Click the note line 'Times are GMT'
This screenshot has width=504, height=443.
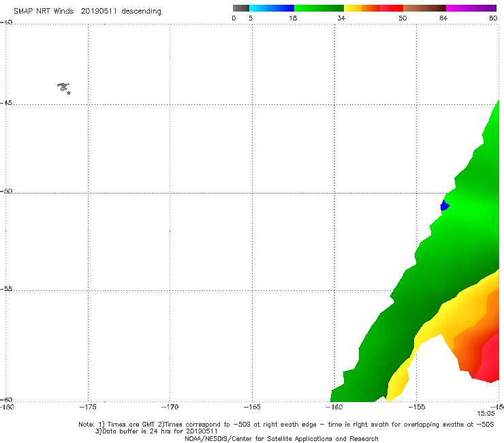131,425
